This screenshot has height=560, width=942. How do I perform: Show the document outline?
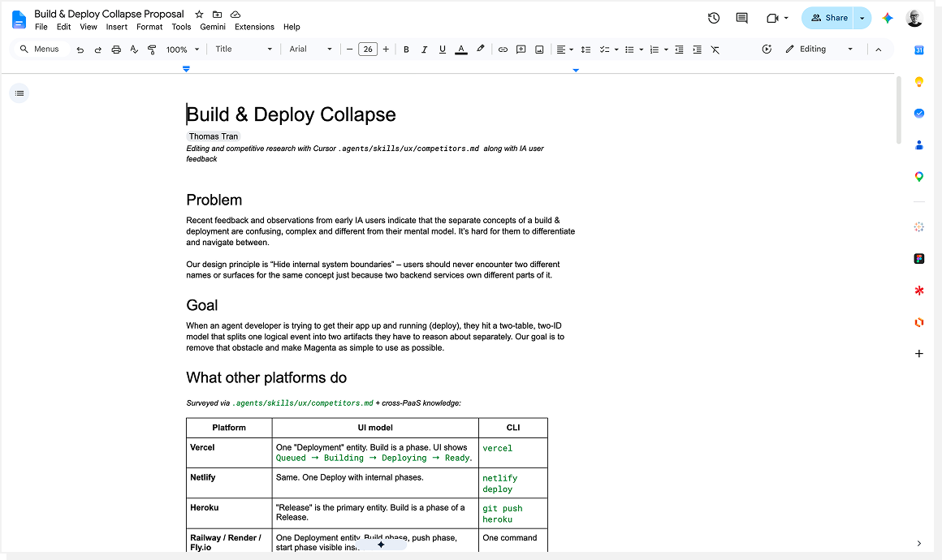coord(19,93)
